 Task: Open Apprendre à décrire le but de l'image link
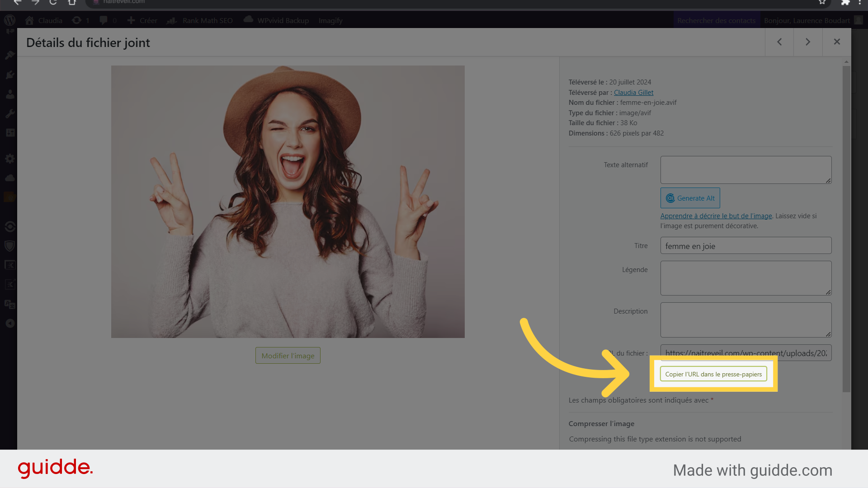(x=716, y=216)
